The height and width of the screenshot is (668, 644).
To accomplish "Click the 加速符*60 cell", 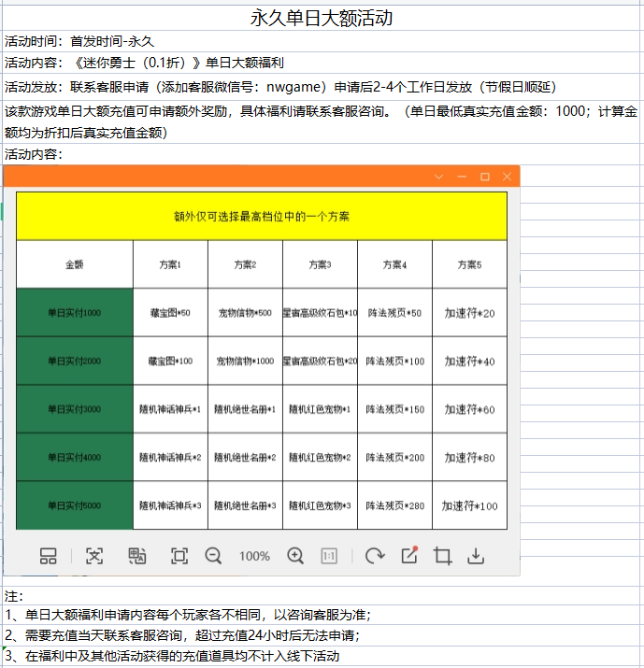I will 470,409.
